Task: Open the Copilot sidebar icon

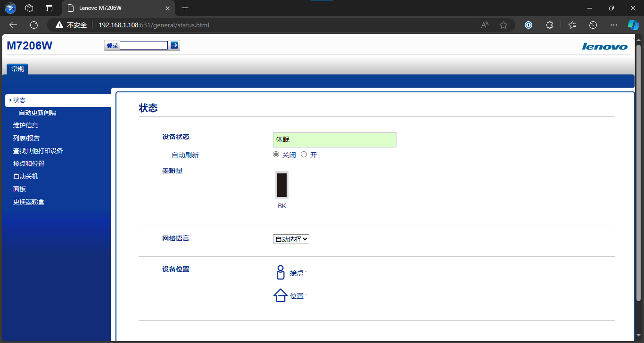Action: pos(633,25)
